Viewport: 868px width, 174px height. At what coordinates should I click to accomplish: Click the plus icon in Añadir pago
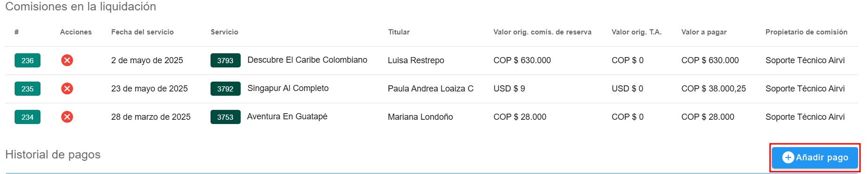click(x=788, y=157)
